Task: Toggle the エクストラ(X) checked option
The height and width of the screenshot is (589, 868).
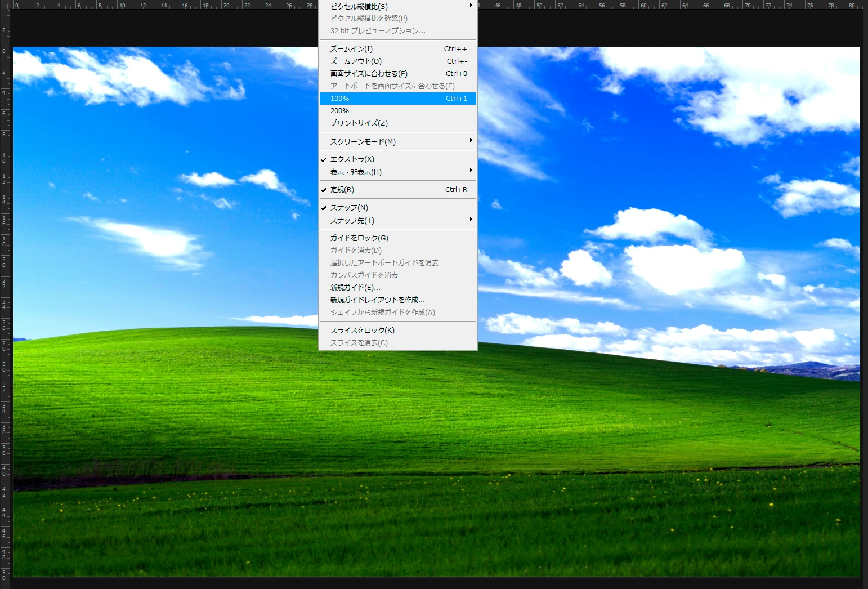Action: (398, 159)
